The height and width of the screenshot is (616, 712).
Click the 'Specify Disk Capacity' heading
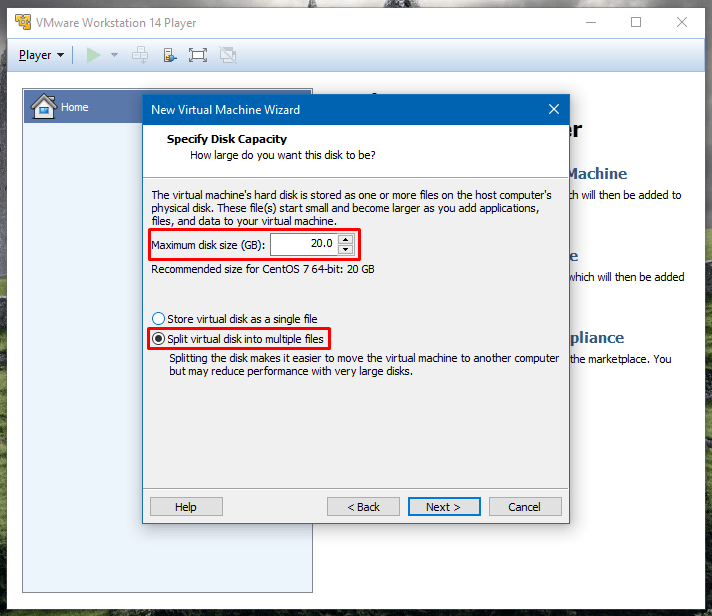click(x=227, y=139)
